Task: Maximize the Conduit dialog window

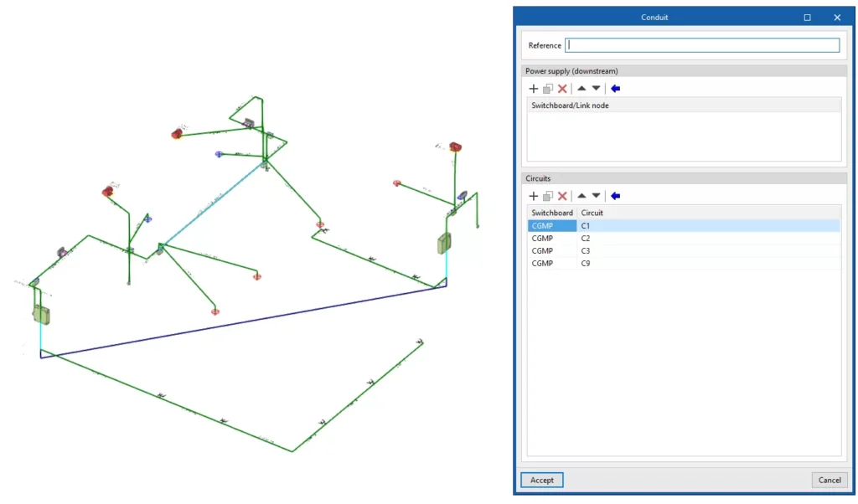Action: [x=808, y=17]
